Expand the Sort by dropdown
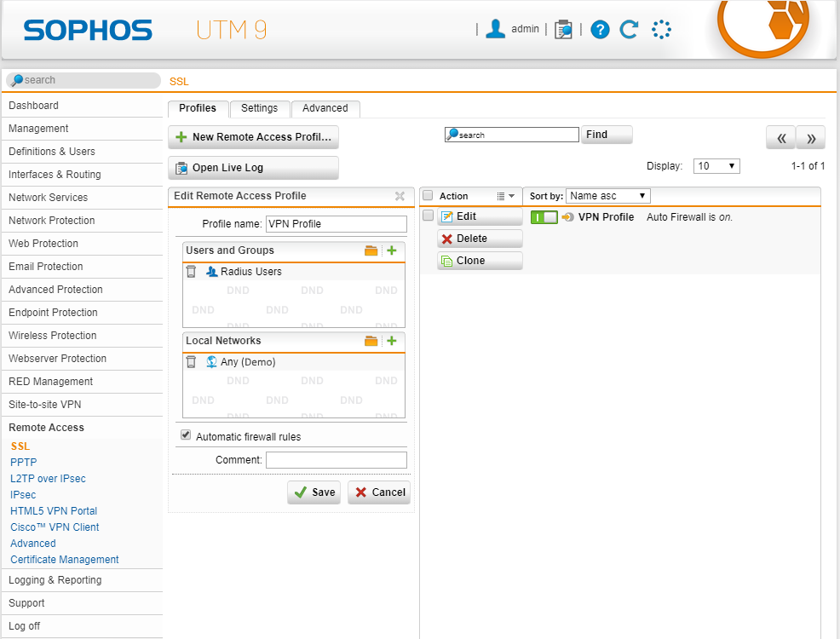Screen dimensions: 840x639 pos(607,196)
